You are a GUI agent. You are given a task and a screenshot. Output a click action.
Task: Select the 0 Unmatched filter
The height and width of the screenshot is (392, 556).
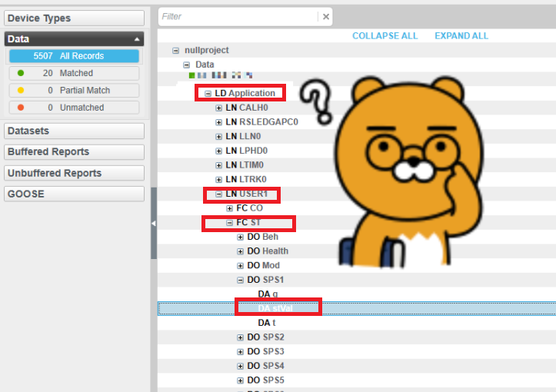pos(74,108)
